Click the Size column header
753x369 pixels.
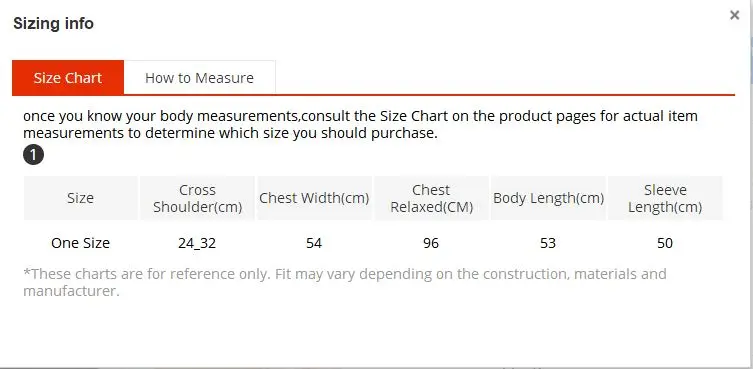click(80, 198)
